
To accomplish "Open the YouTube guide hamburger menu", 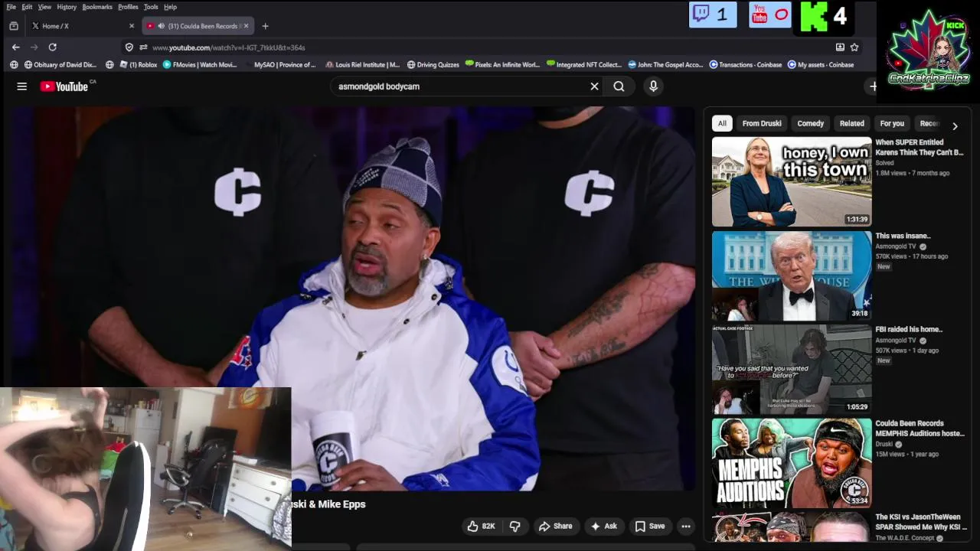I will (21, 86).
